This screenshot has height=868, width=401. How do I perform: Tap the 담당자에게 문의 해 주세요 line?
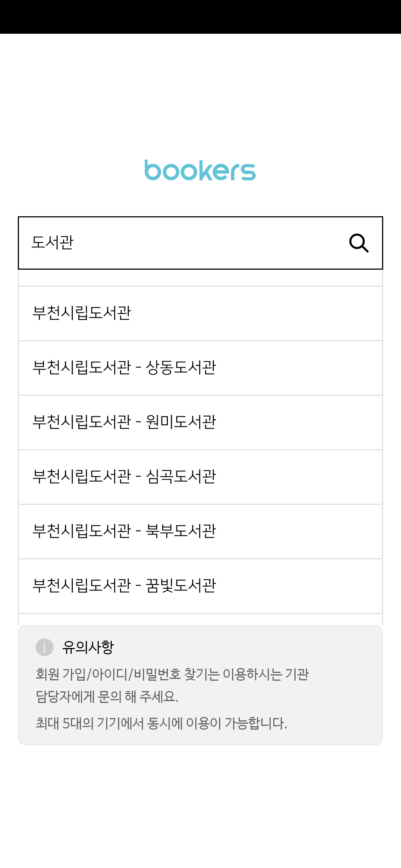click(x=107, y=696)
